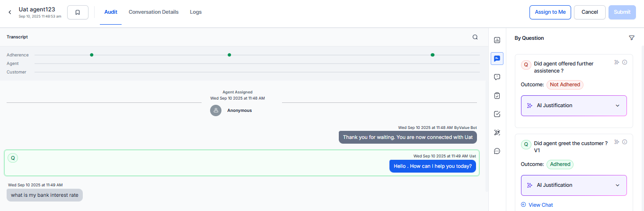The height and width of the screenshot is (211, 644).
Task: Open the Logs tab
Action: pyautogui.click(x=195, y=12)
